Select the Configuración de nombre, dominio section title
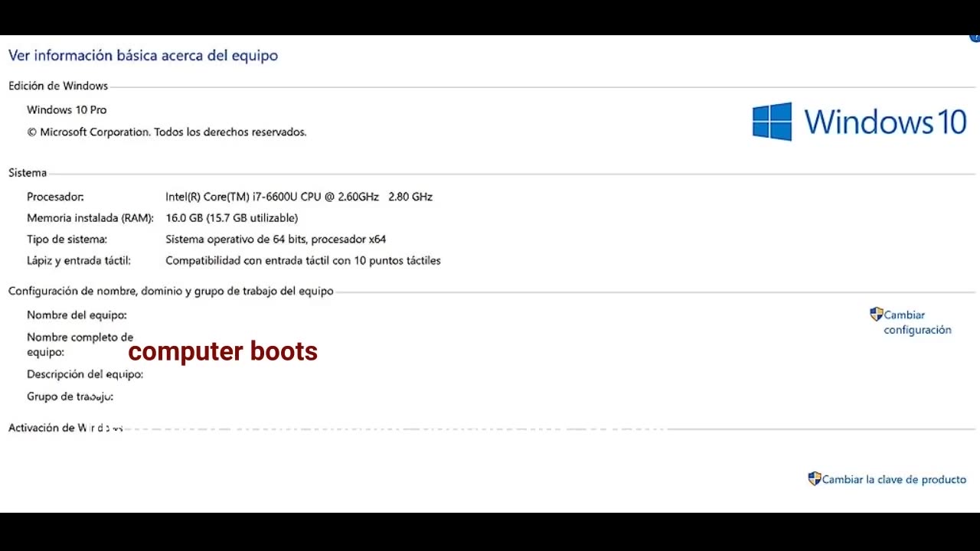This screenshot has width=980, height=551. coord(171,291)
